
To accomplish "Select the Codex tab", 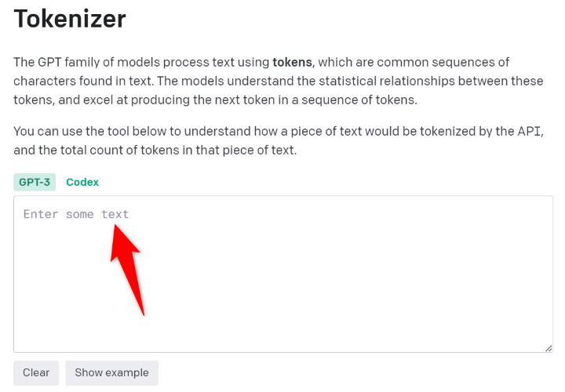I will pos(82,182).
